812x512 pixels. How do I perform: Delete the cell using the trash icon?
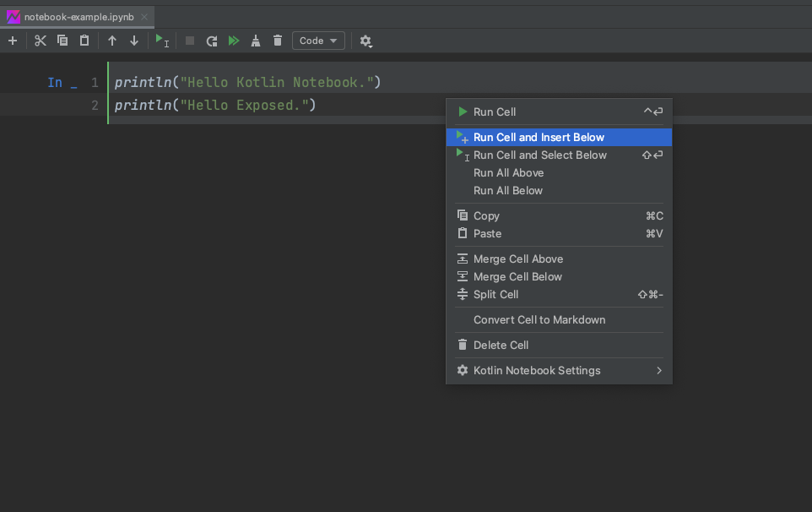pyautogui.click(x=278, y=40)
